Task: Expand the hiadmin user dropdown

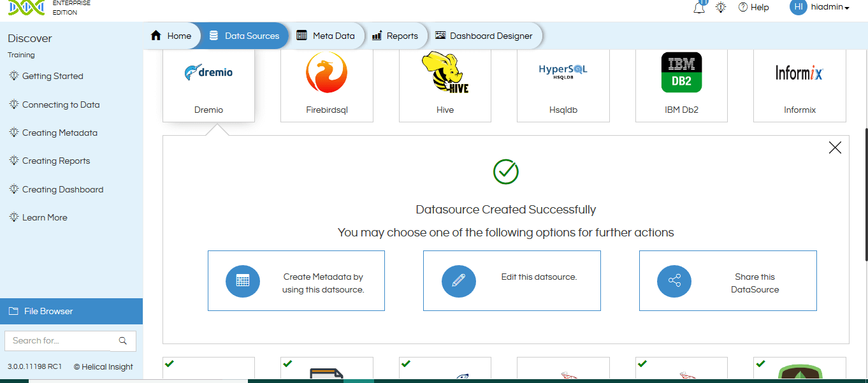Action: 831,8
